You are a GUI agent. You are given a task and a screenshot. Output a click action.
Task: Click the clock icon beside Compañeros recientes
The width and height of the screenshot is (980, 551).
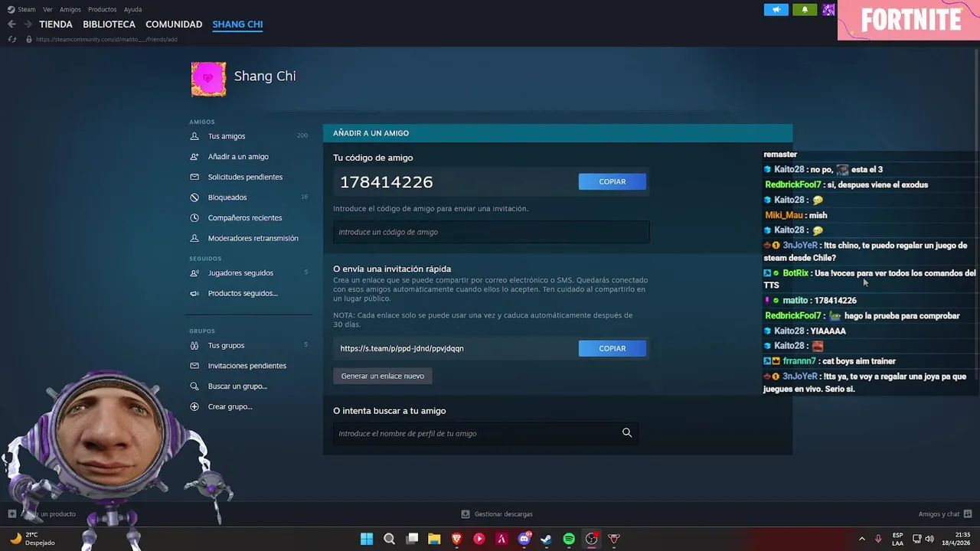(x=194, y=218)
